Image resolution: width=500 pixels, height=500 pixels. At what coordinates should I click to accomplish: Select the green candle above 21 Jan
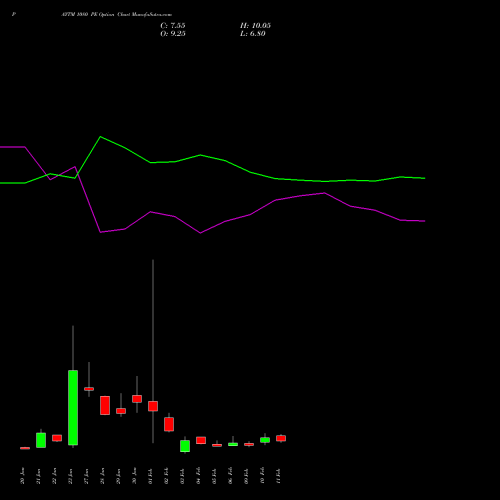coord(41,440)
